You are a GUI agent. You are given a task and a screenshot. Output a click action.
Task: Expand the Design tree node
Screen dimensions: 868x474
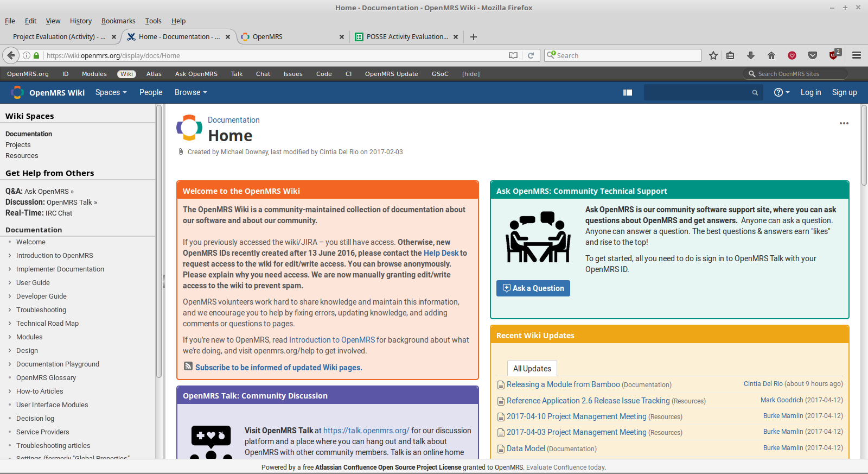pos(10,350)
